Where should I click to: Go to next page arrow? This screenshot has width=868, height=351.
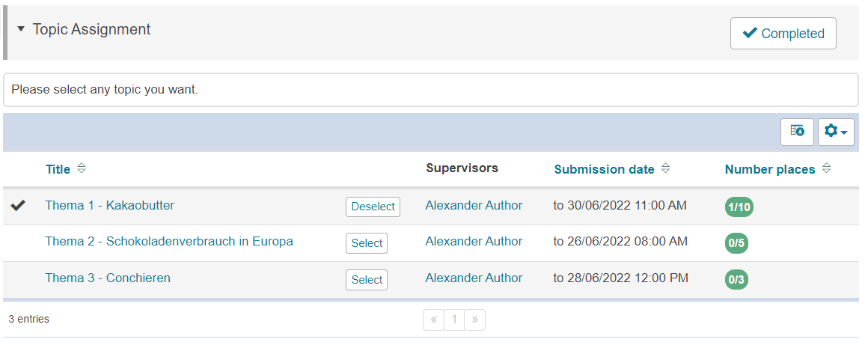(x=474, y=320)
